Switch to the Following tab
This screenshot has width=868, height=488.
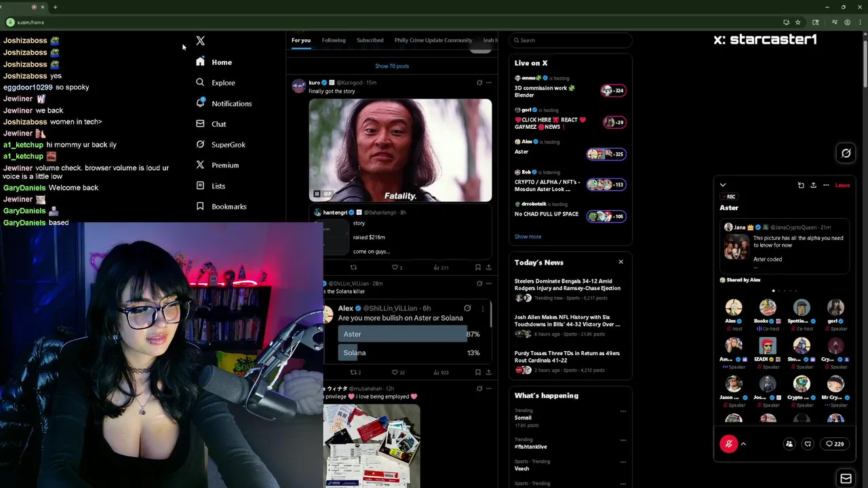[x=334, y=40]
